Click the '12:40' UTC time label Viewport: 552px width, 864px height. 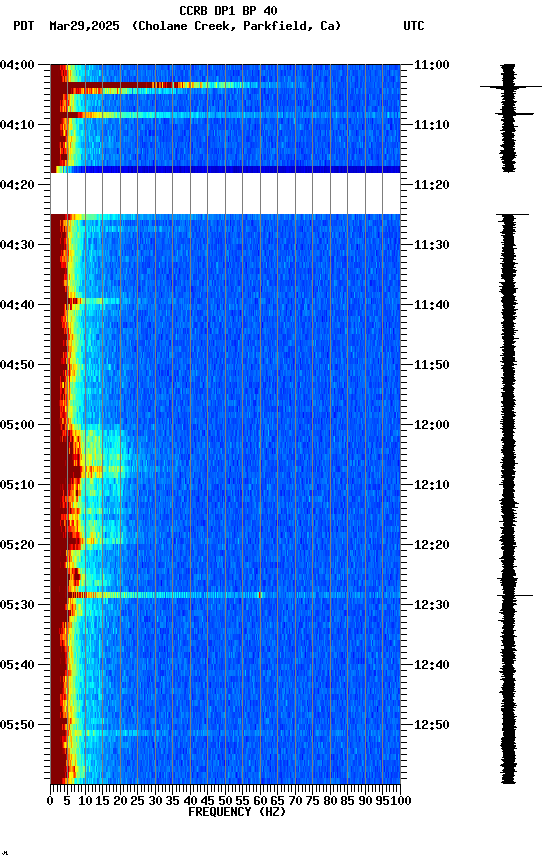[432, 666]
